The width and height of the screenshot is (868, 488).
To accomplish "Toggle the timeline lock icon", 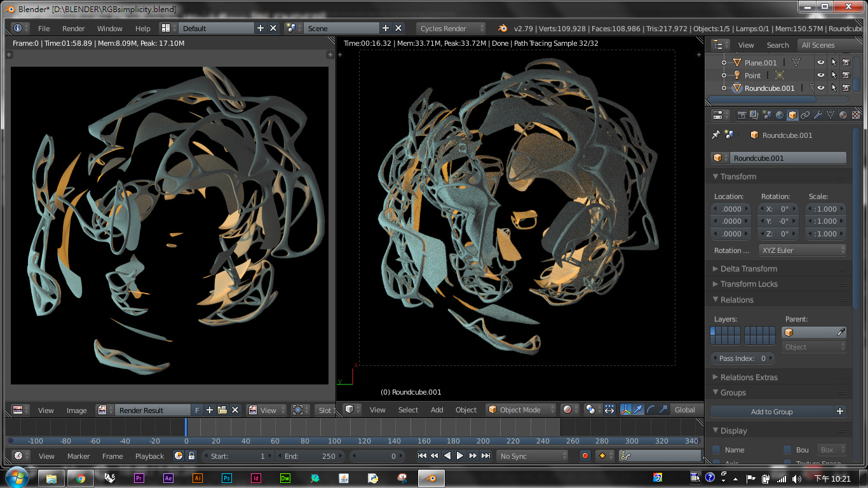I will (191, 456).
